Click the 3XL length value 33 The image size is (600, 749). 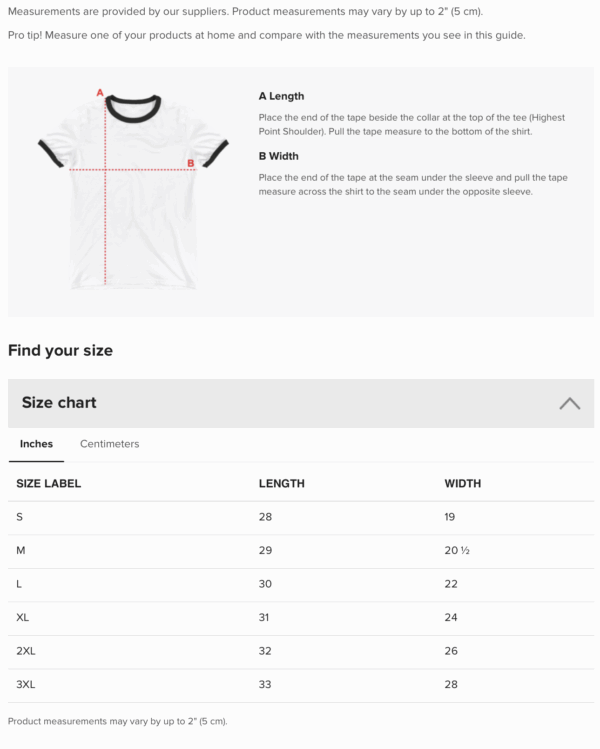click(264, 685)
